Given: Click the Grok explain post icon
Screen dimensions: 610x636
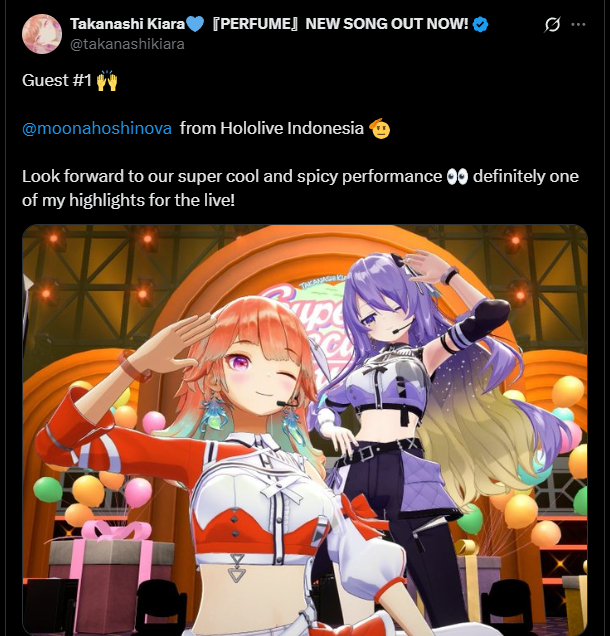Looking at the screenshot, I should pos(552,25).
